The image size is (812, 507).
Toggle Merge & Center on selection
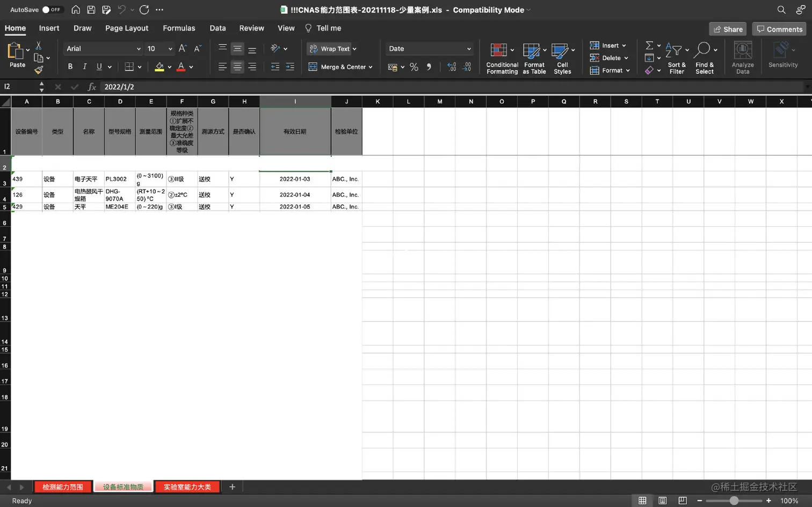(337, 67)
